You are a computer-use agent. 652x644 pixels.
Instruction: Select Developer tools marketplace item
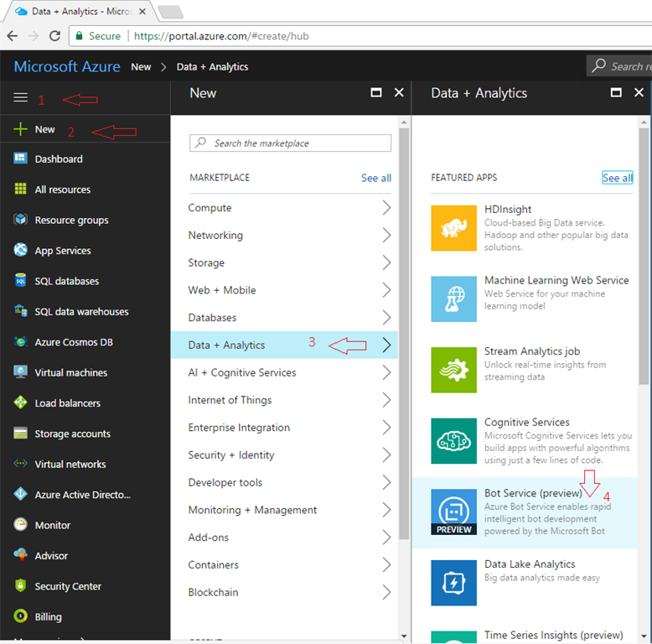(x=284, y=482)
